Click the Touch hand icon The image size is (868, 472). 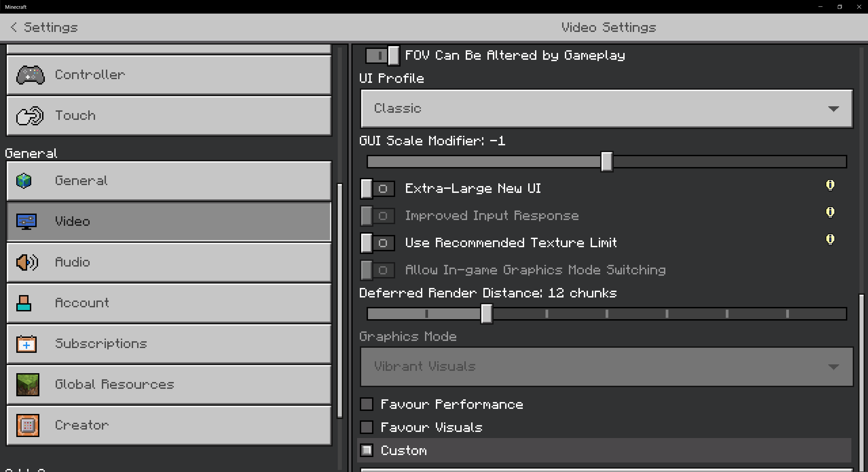(x=30, y=116)
